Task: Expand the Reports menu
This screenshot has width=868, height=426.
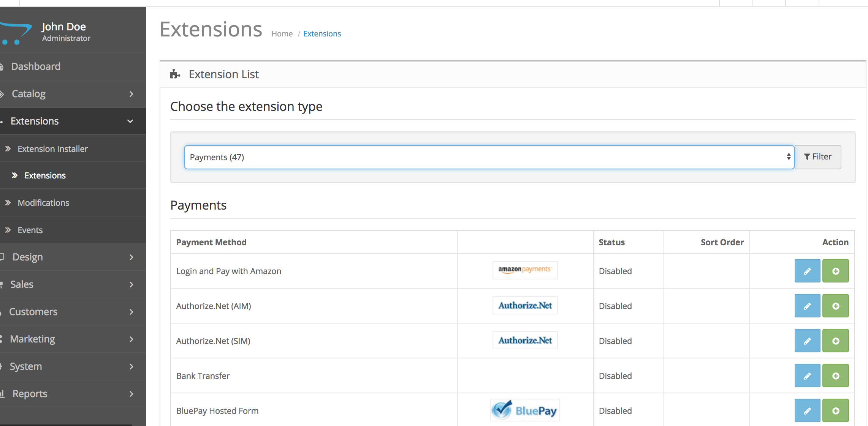Action: coord(73,394)
